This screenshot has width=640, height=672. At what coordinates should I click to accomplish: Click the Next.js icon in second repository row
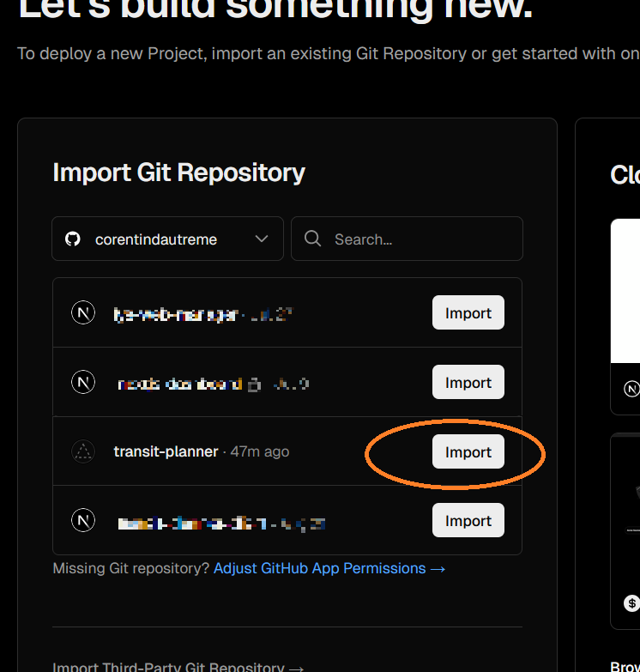tap(83, 382)
